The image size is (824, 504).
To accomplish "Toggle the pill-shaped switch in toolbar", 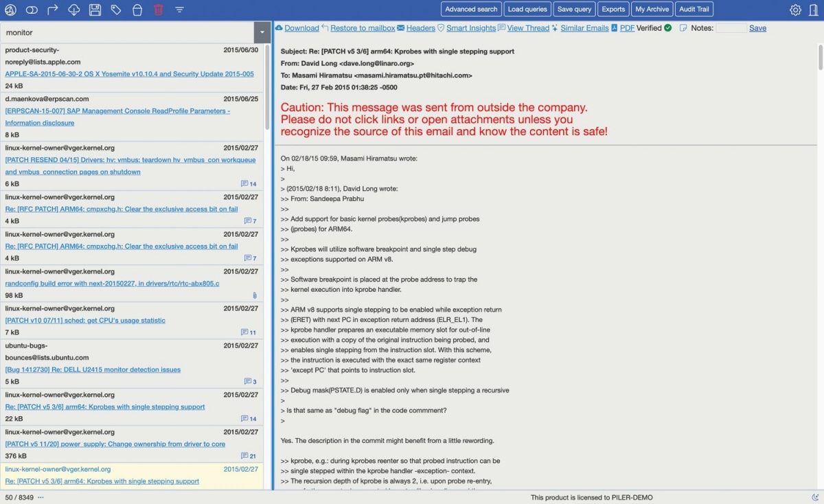I will pos(32,10).
